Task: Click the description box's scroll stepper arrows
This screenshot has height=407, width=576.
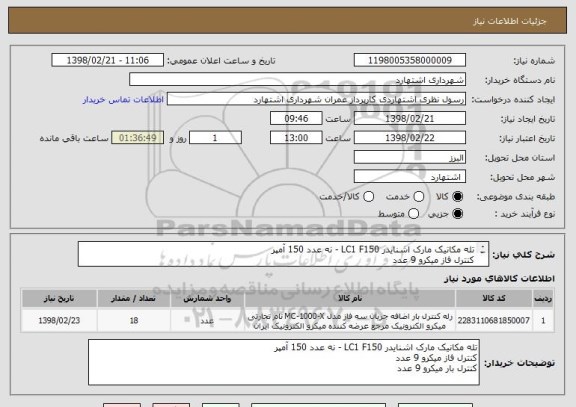Action: 483,250
